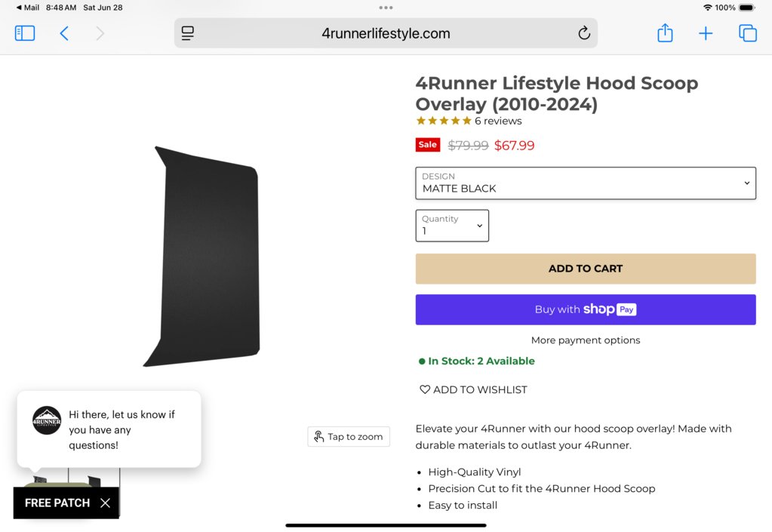Select the matte black overlay product image
The width and height of the screenshot is (772, 532).
[204, 257]
